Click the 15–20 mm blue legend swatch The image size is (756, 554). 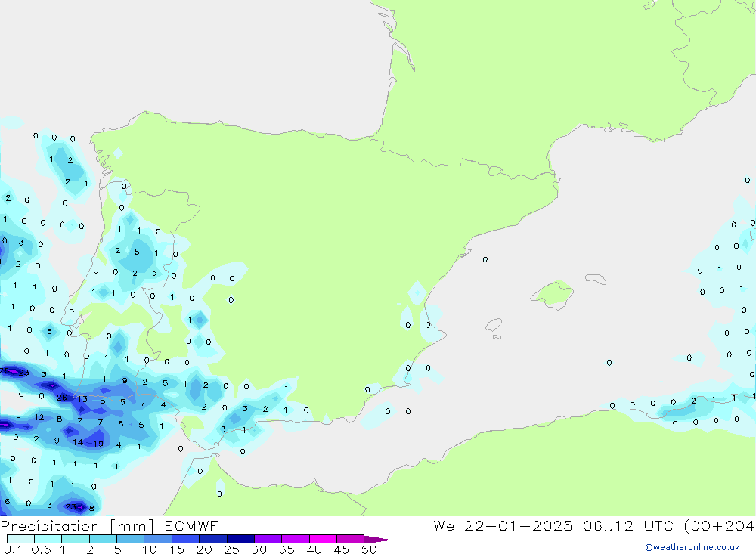coord(185,539)
